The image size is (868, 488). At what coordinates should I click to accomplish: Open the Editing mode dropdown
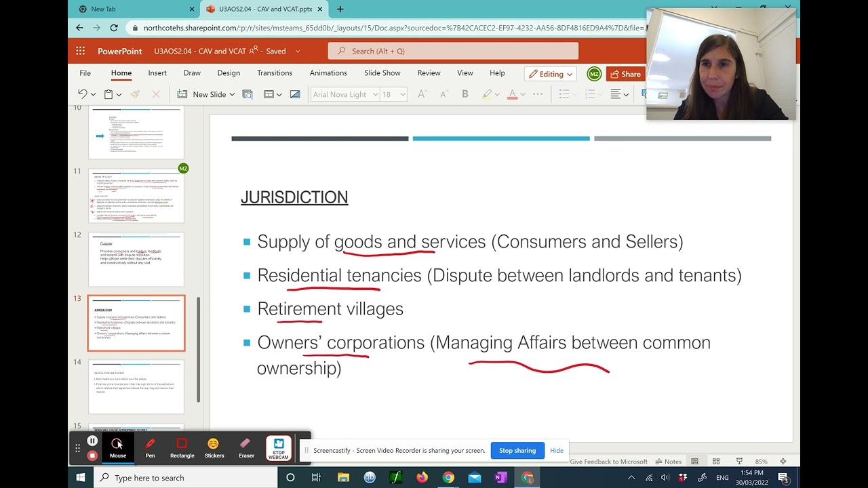551,74
